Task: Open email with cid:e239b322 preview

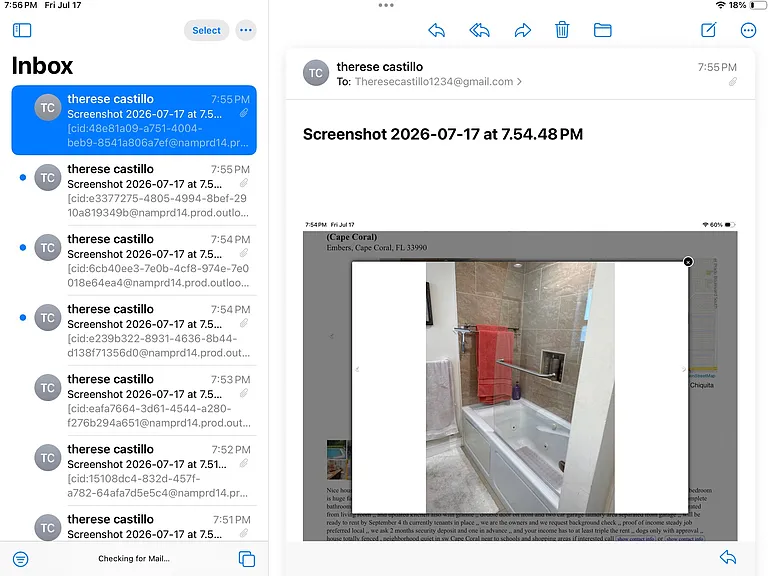Action: 134,331
